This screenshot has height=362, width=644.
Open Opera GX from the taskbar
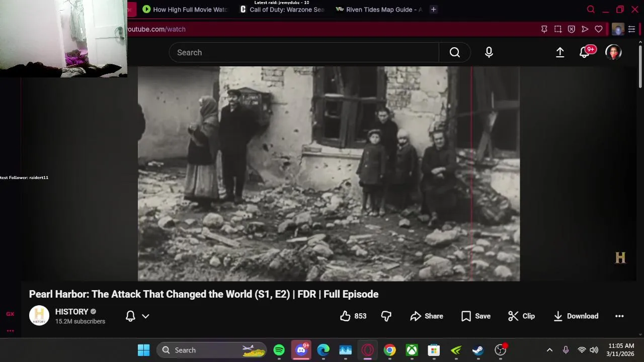coord(368,350)
